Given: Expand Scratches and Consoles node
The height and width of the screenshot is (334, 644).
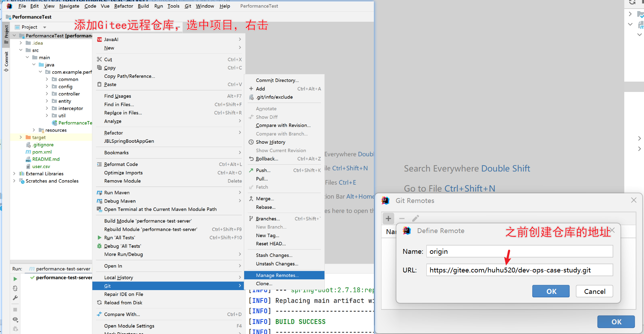Looking at the screenshot, I should pos(14,181).
